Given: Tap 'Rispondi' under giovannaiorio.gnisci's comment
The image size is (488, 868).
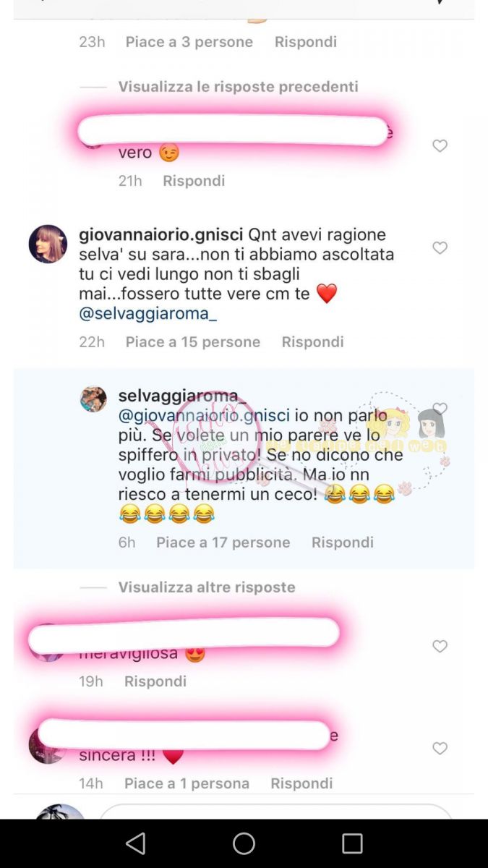Looking at the screenshot, I should (x=312, y=342).
